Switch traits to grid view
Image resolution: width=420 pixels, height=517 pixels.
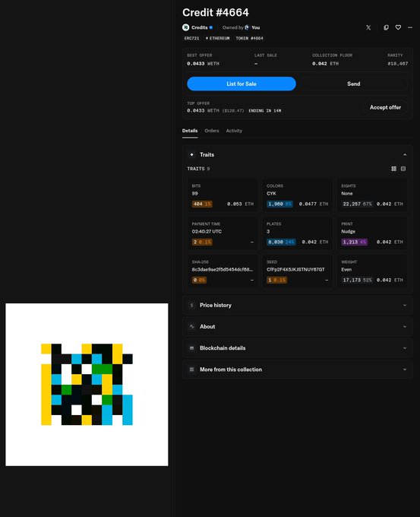point(393,169)
